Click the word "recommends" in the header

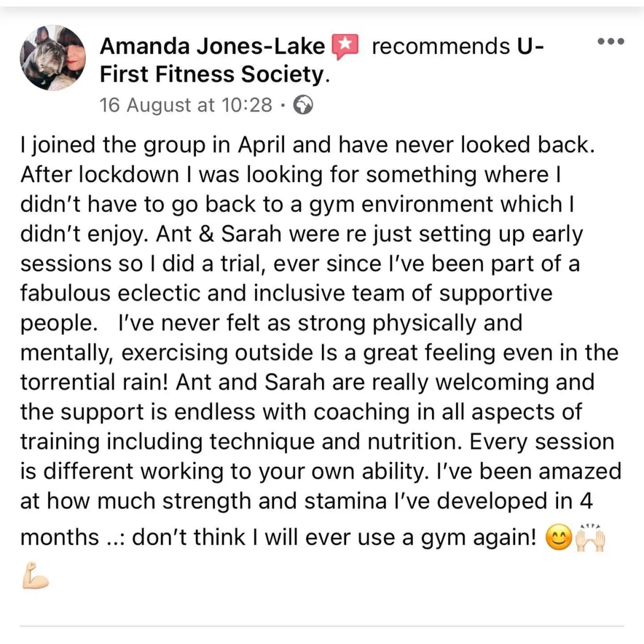pos(440,47)
